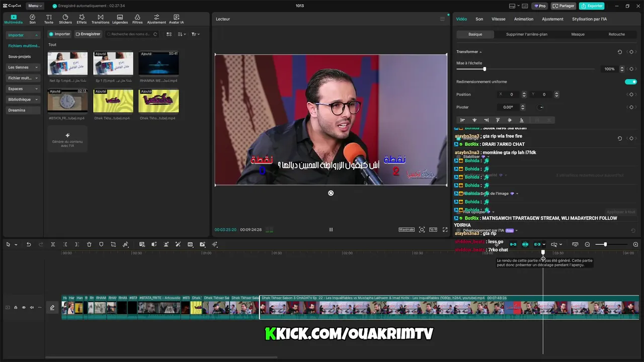Click the focus zoom icon in player controls
Image resolution: width=644 pixels, height=362 pixels.
click(422, 229)
